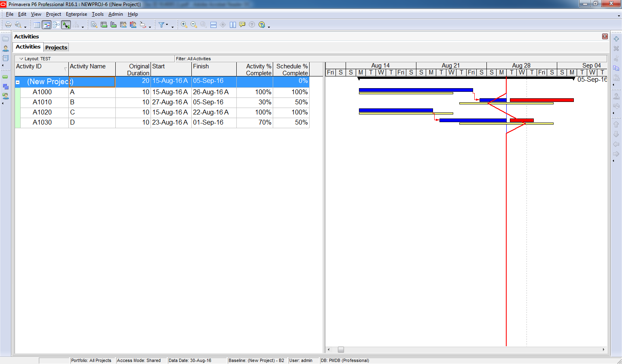The height and width of the screenshot is (364, 622).
Task: Click the Add (plus) icon in right sidebar
Action: click(616, 39)
